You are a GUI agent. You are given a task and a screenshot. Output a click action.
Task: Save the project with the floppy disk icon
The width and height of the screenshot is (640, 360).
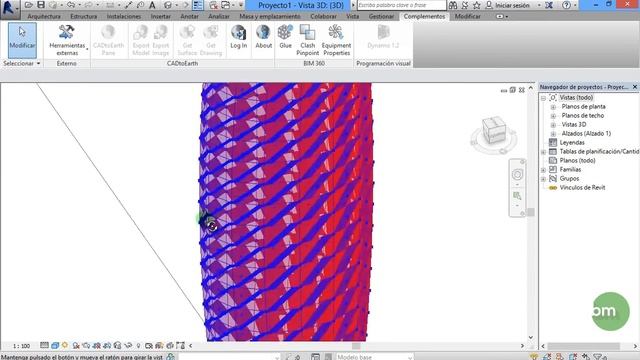click(40, 5)
